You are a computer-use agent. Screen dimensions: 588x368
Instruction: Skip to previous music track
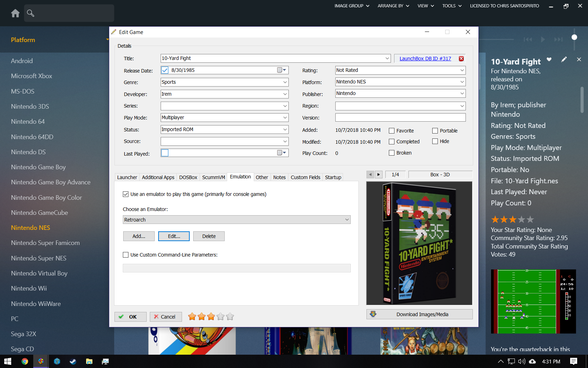pyautogui.click(x=528, y=39)
